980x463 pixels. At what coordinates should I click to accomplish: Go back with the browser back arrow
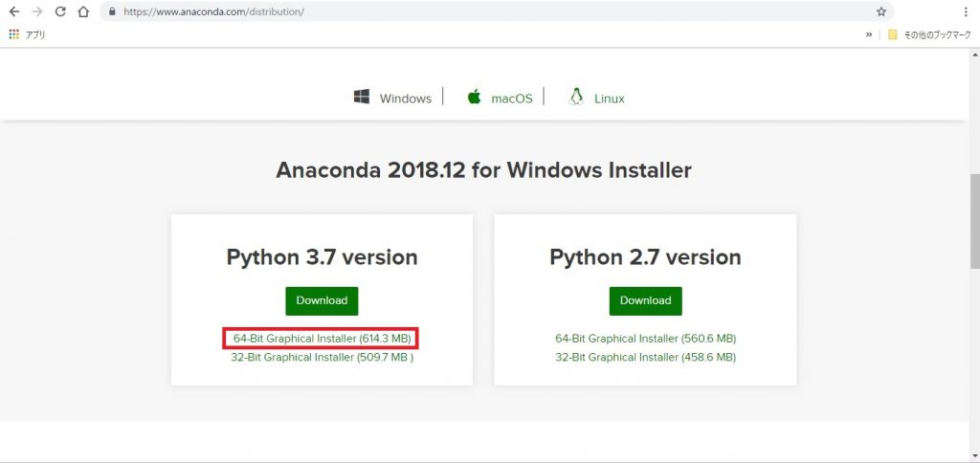14,11
